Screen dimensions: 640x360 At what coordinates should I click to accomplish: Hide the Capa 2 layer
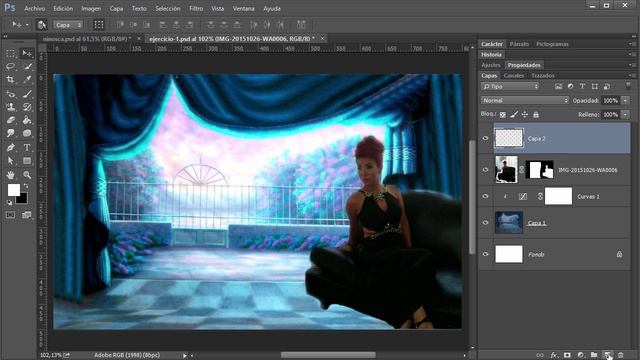point(485,138)
